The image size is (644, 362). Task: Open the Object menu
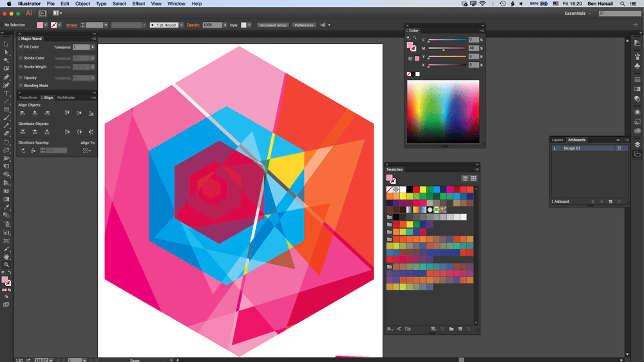[82, 4]
